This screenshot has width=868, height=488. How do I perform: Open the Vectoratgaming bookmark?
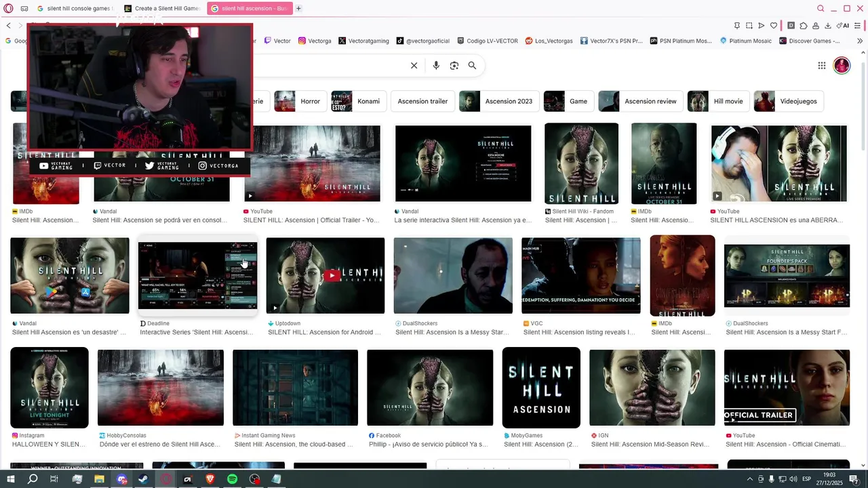[x=363, y=41]
